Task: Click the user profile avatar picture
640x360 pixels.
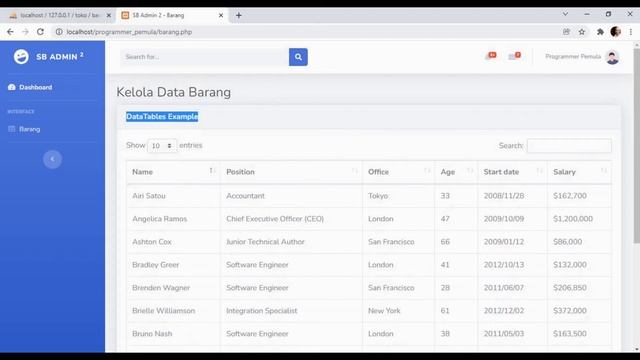Action: (x=612, y=57)
